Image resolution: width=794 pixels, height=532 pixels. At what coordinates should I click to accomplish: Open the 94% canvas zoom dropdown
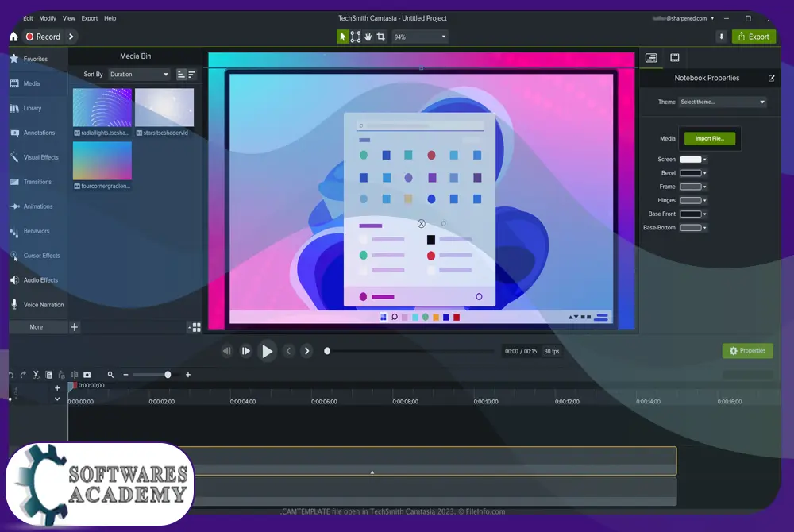(420, 37)
